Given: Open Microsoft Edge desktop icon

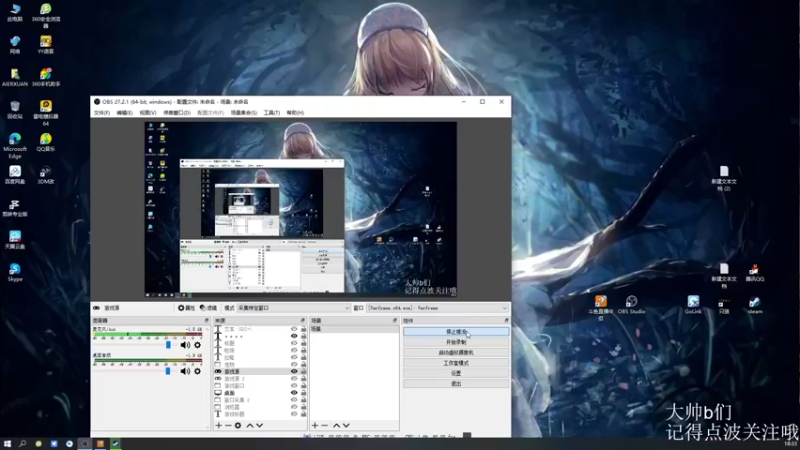Looking at the screenshot, I should pos(15,145).
